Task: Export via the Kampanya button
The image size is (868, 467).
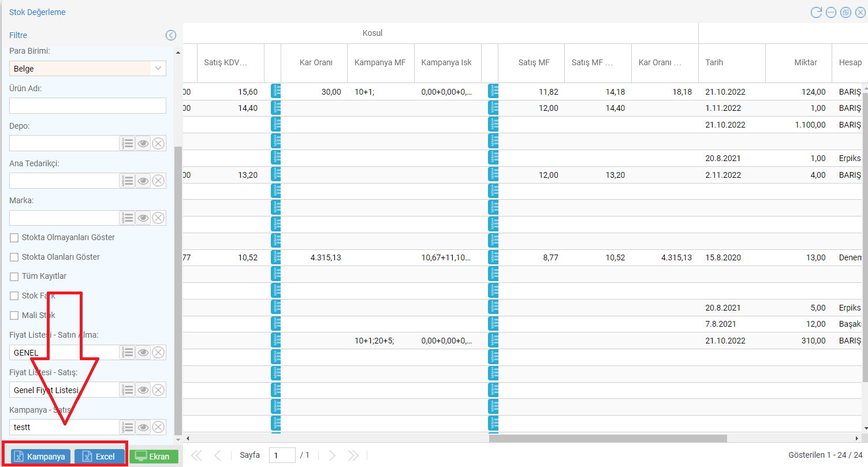Action: pyautogui.click(x=40, y=457)
